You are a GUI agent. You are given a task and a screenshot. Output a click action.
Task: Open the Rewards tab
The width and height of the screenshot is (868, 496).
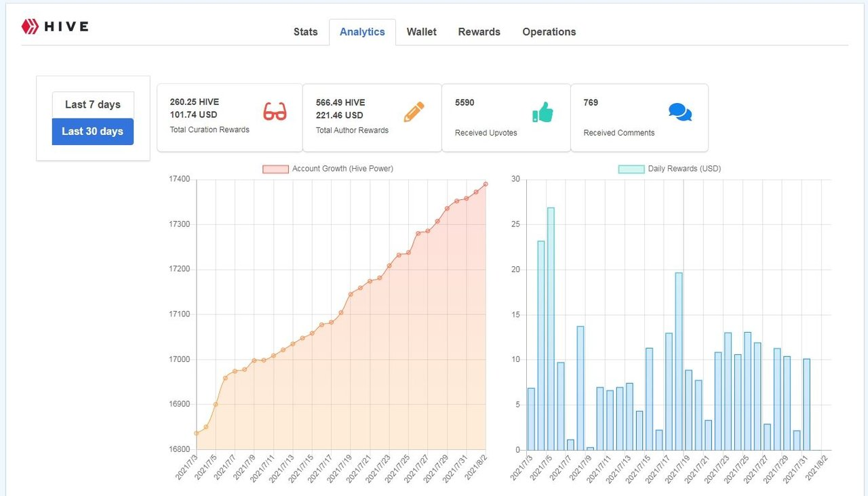point(479,32)
